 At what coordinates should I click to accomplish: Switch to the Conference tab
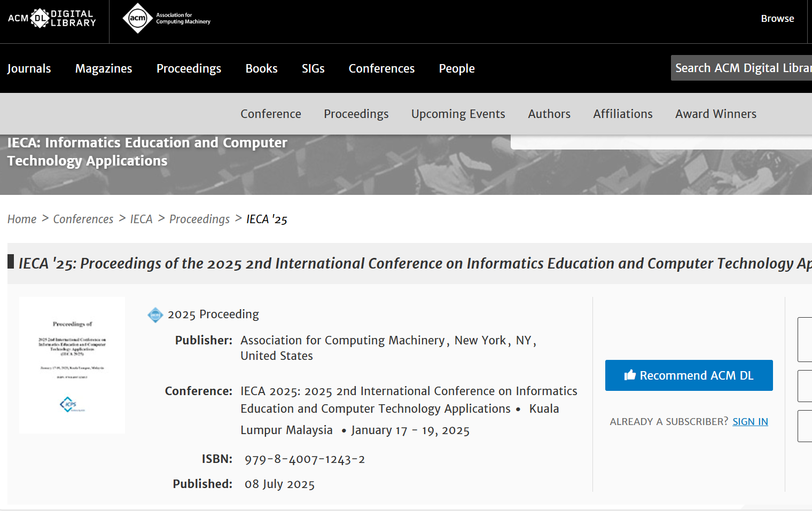point(271,114)
